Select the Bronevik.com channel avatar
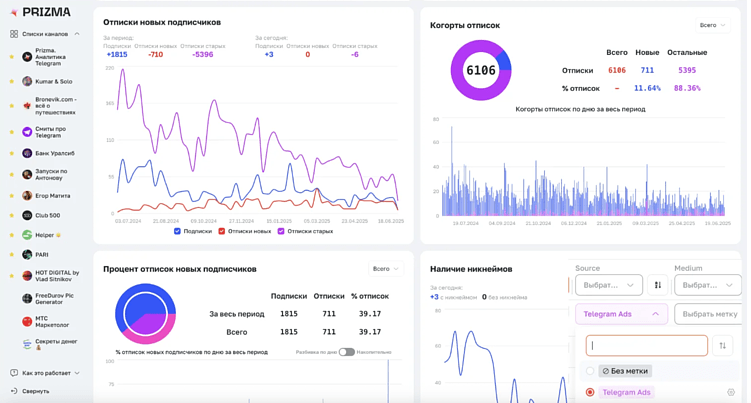 27,105
